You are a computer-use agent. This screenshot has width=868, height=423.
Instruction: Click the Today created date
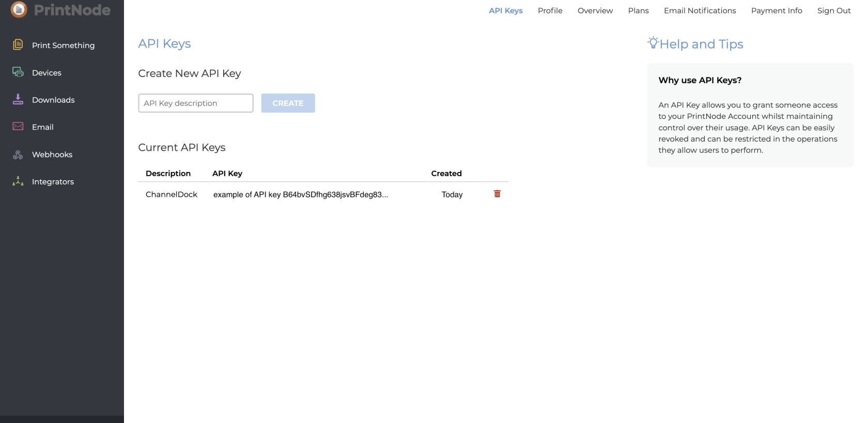pyautogui.click(x=452, y=195)
